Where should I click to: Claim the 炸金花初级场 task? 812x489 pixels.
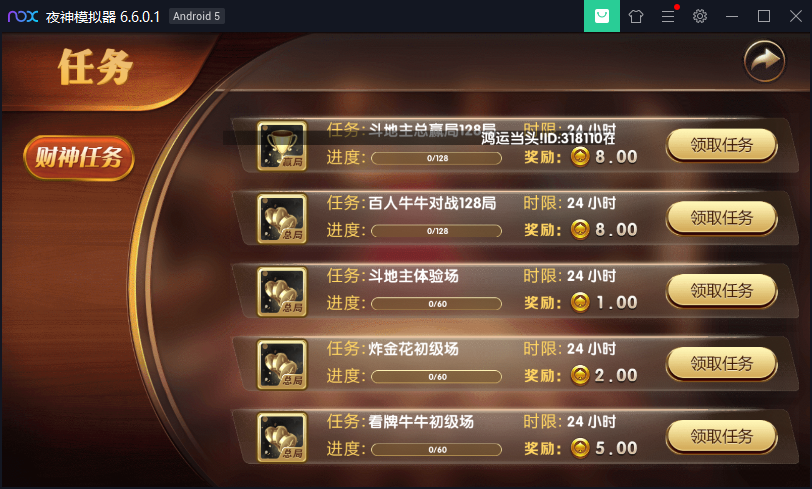click(x=721, y=364)
